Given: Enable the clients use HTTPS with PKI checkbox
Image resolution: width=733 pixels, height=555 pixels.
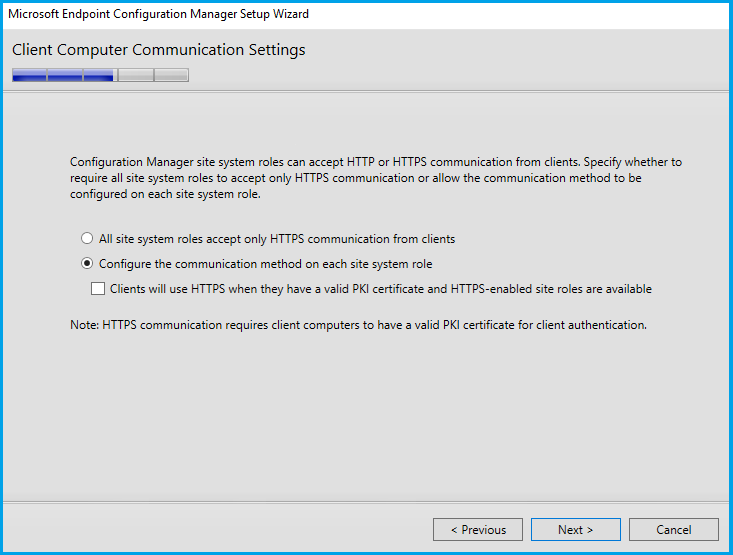Looking at the screenshot, I should (x=98, y=289).
